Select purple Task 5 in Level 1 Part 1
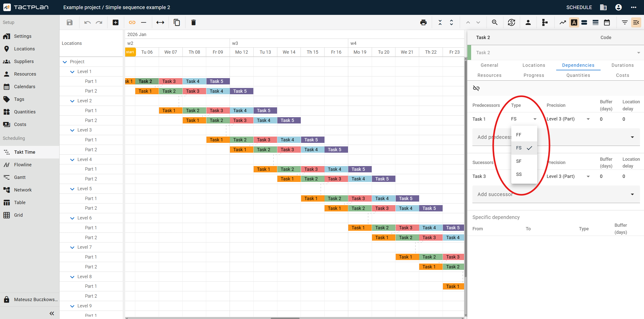 coord(218,81)
